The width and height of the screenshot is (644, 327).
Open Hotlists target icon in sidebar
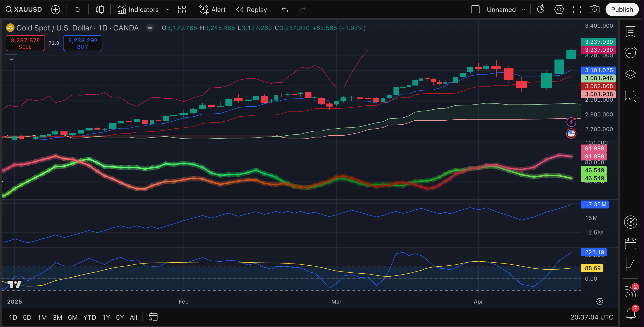point(630,222)
